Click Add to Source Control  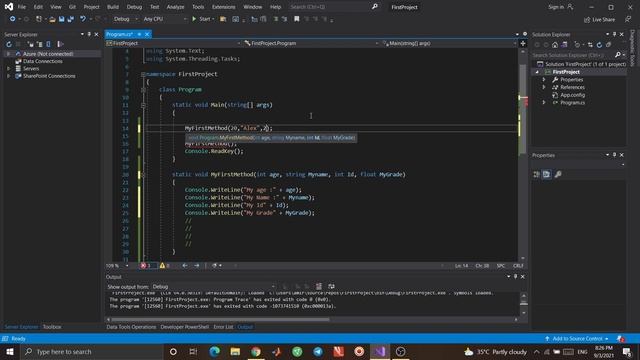point(577,339)
